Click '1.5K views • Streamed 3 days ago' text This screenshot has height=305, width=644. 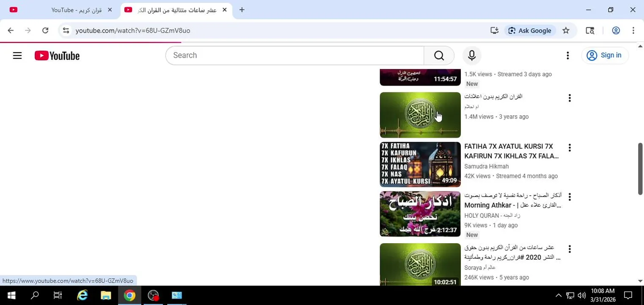tap(508, 74)
